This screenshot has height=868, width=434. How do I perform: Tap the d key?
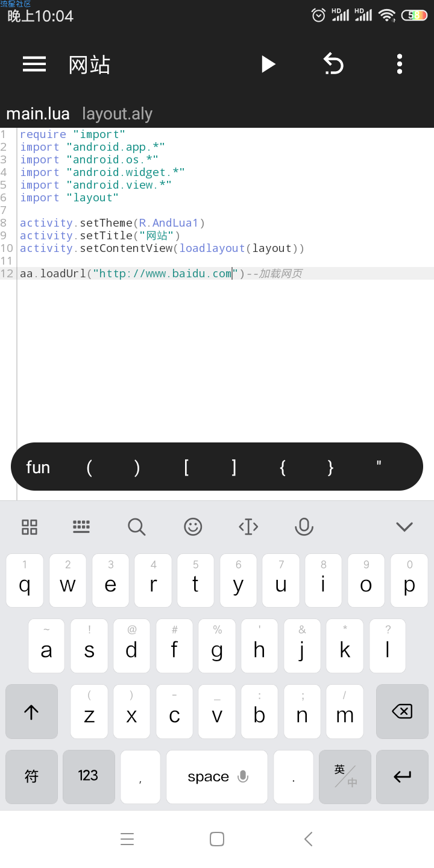tap(131, 646)
